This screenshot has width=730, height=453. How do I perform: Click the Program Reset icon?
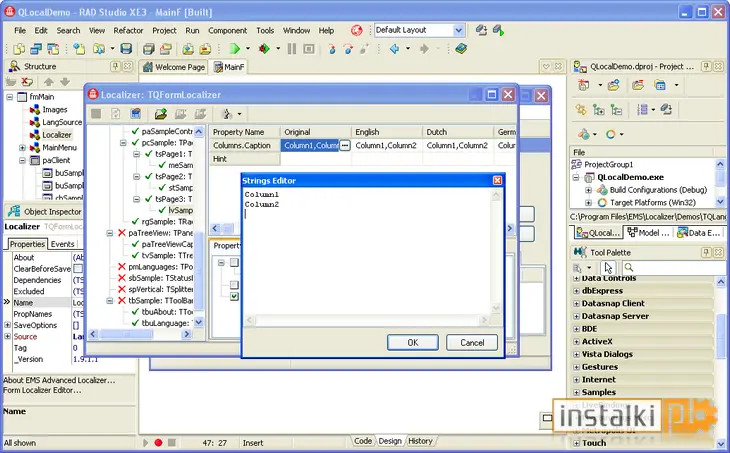(x=309, y=49)
